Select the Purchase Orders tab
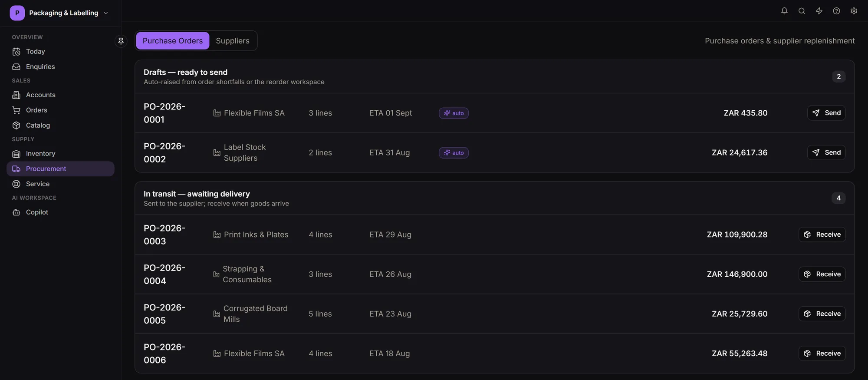This screenshot has width=868, height=380. coord(173,41)
